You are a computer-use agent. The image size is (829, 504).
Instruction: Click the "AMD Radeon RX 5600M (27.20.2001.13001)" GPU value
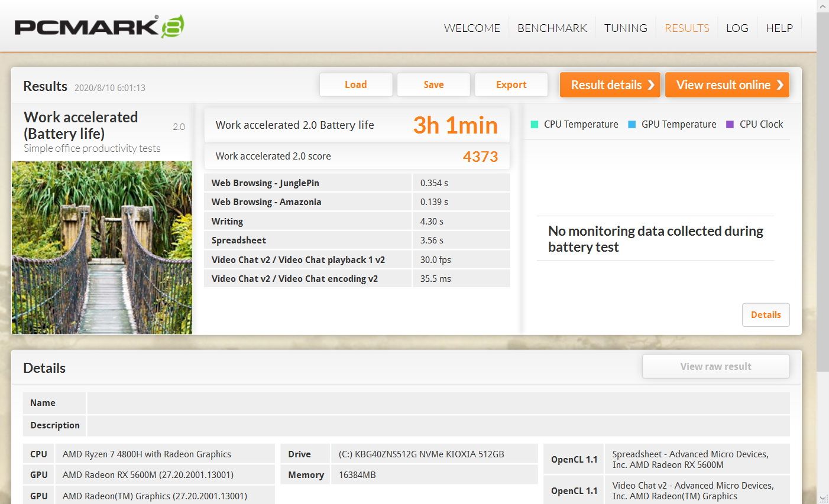[x=148, y=475]
